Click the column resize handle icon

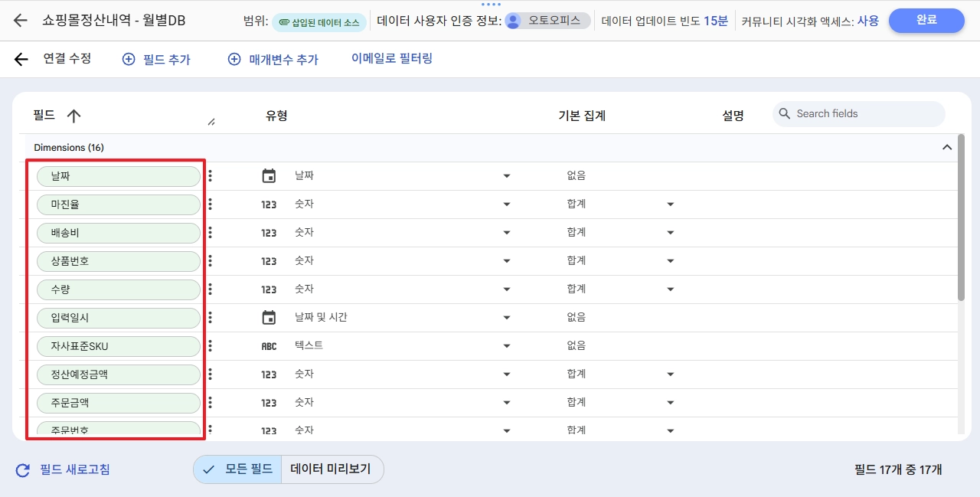click(x=211, y=121)
